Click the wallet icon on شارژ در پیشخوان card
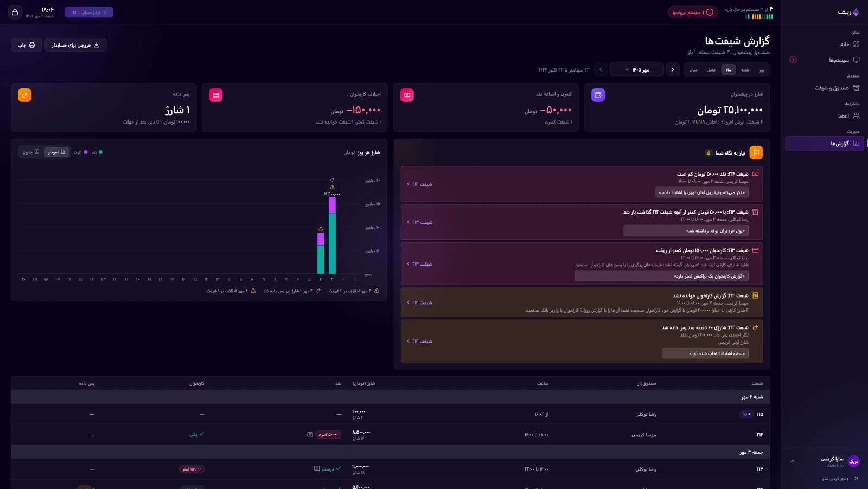This screenshot has height=489, width=868. 598,95
